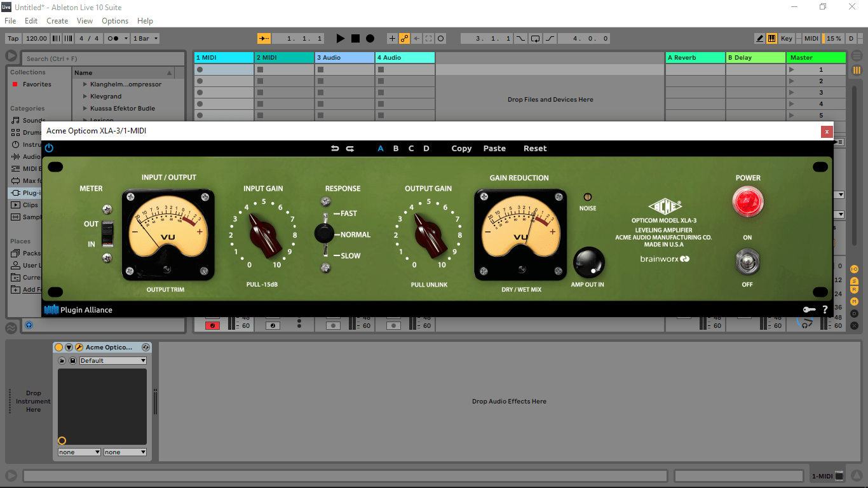Open the metronome settings dropdown arrow
The height and width of the screenshot is (488, 868).
pos(126,39)
